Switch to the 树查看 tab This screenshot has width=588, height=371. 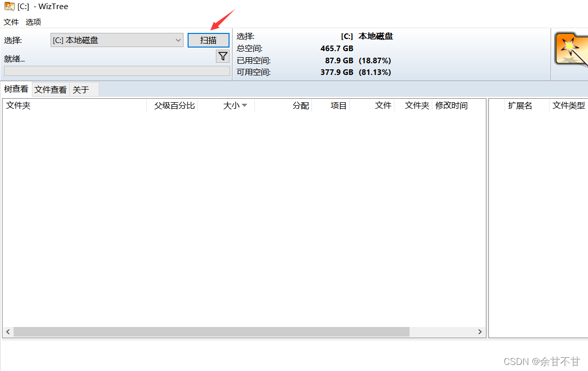(x=16, y=89)
